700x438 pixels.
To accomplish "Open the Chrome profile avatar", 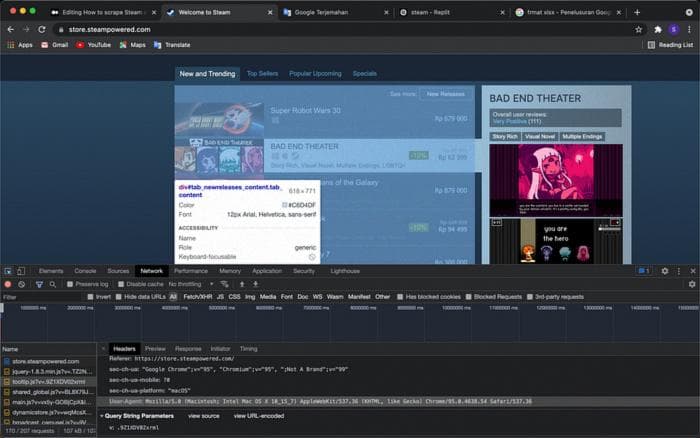I will click(x=674, y=29).
